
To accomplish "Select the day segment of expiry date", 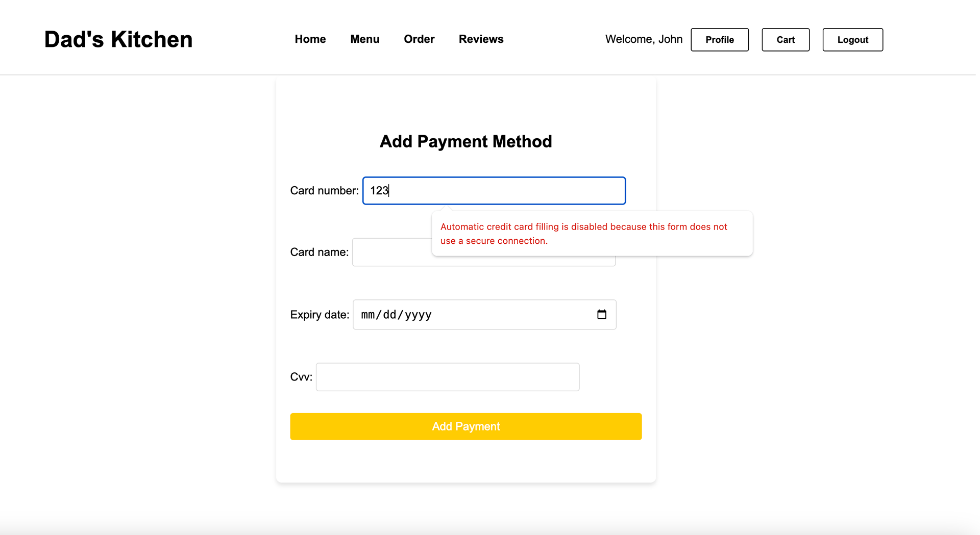I will pos(389,315).
